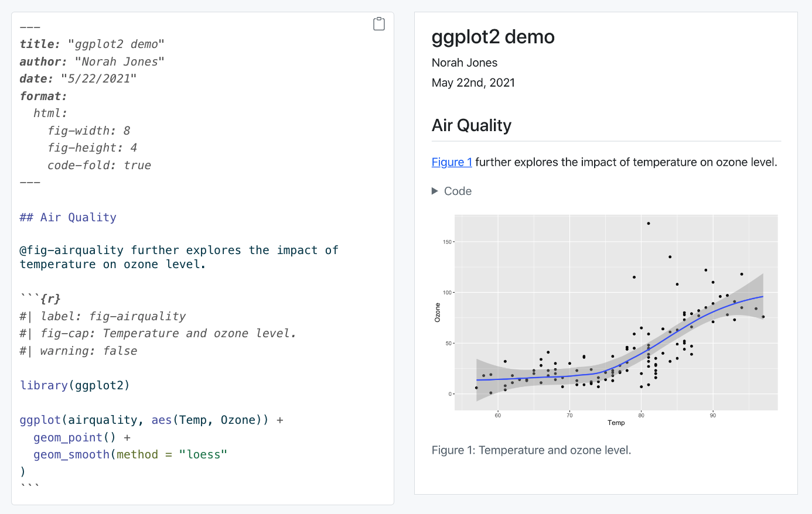
Task: Place cursor on 'code-fold: true' YAML line
Action: point(99,165)
